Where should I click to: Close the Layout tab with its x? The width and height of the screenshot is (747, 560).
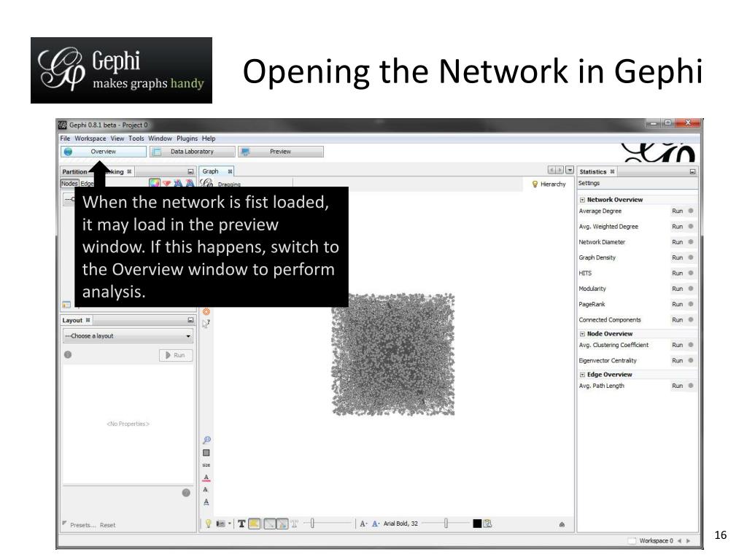tap(88, 320)
